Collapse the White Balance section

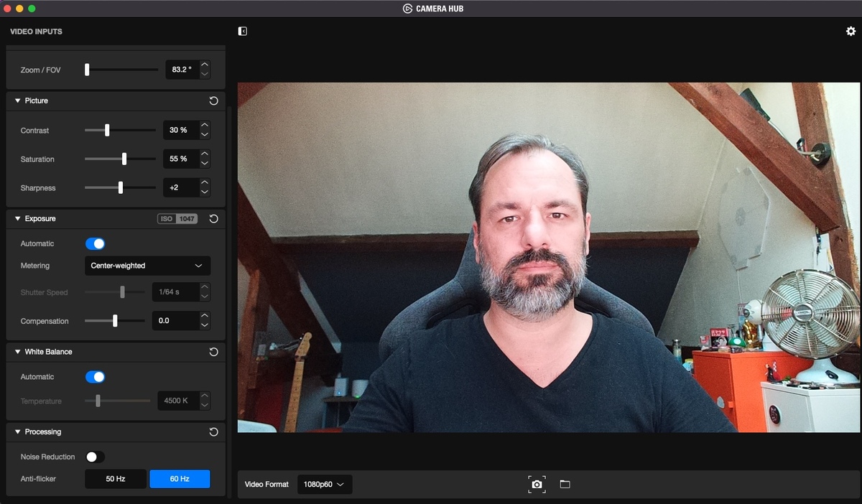[18, 352]
